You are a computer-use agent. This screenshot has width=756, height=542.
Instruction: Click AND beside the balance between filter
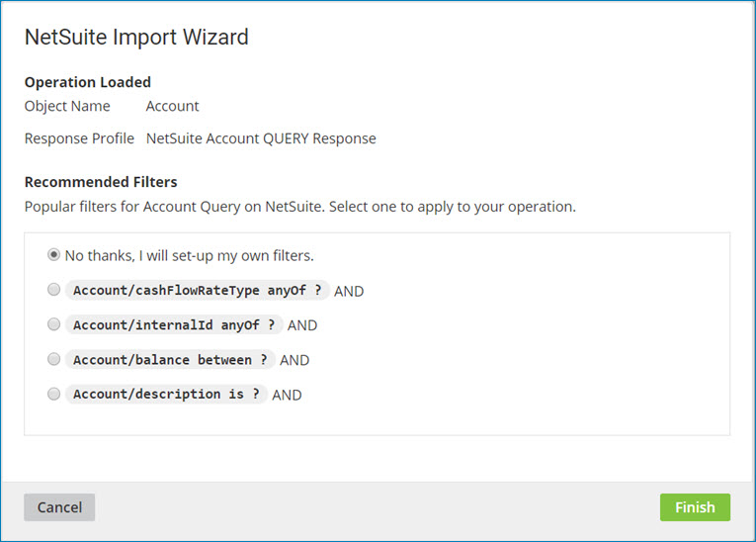coord(294,360)
